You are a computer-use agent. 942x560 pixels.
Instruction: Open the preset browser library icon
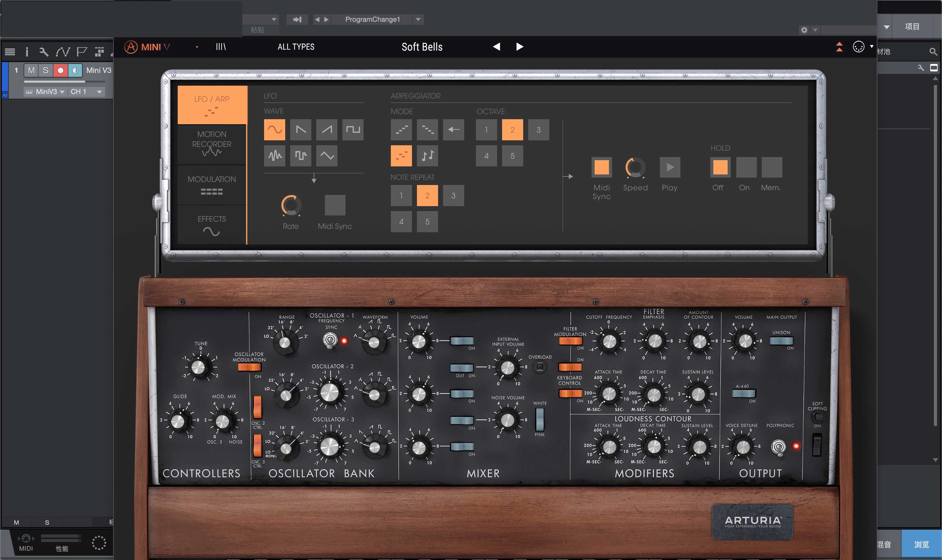pyautogui.click(x=221, y=47)
